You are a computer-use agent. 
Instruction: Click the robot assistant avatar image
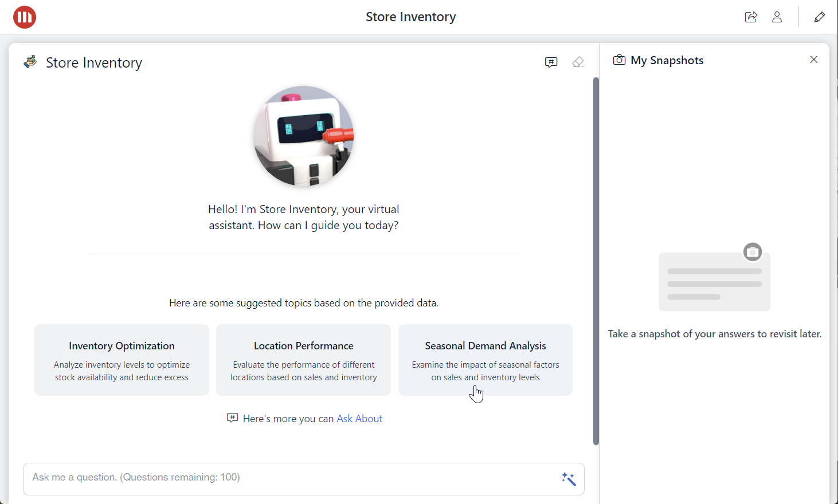(x=304, y=136)
